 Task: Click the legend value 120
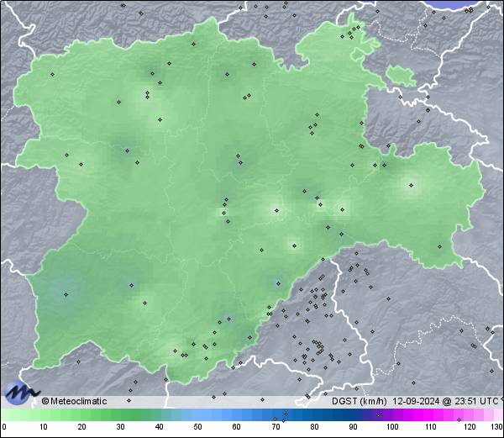(470, 427)
